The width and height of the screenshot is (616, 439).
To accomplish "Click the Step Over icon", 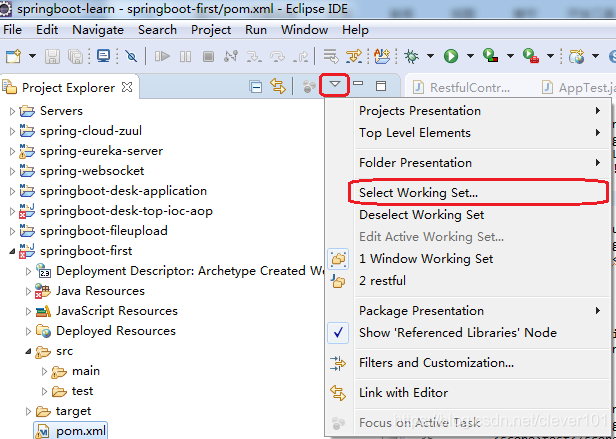I will point(277,56).
